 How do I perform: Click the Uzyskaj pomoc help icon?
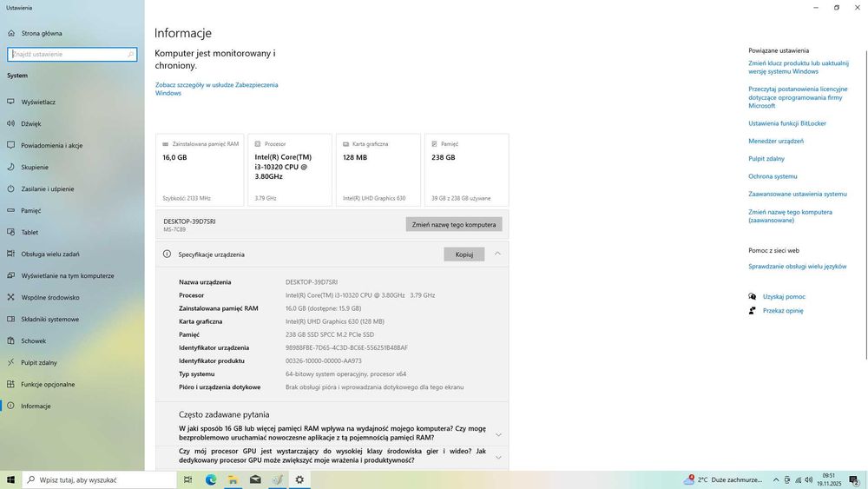click(x=752, y=296)
